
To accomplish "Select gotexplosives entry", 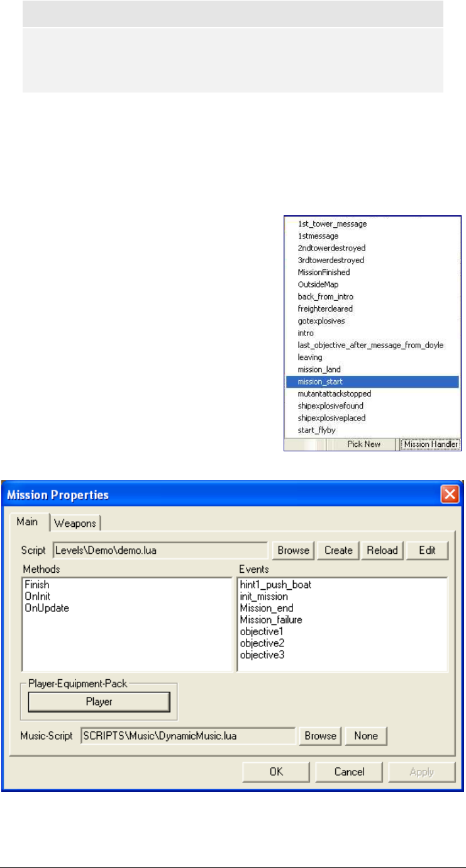I will (x=321, y=321).
